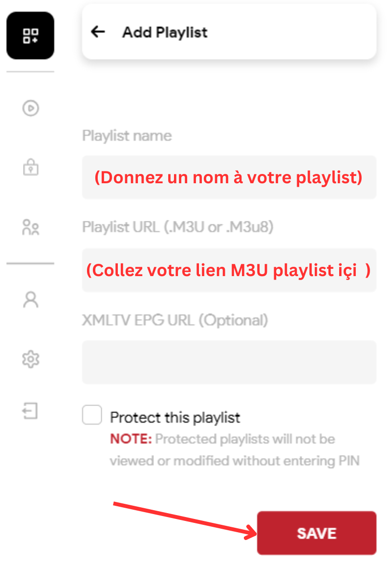Open the play circle sidebar icon
This screenshot has width=392, height=561.
pos(30,108)
